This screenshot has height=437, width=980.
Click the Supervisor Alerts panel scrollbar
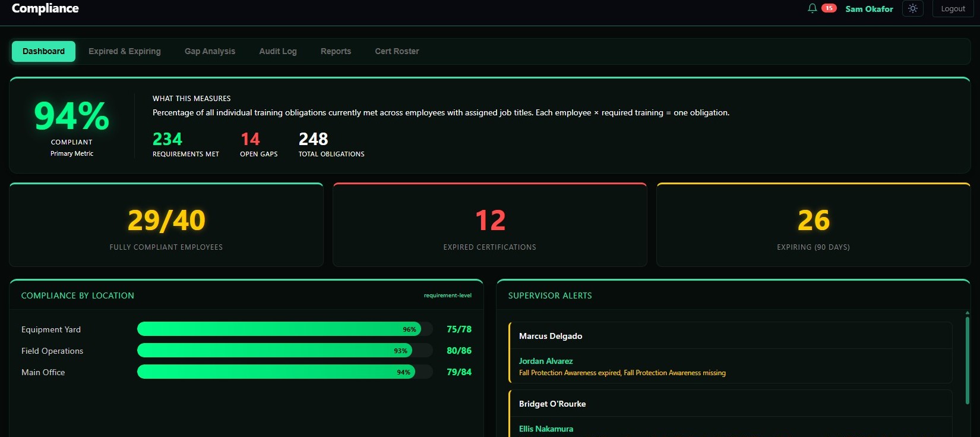click(x=967, y=360)
